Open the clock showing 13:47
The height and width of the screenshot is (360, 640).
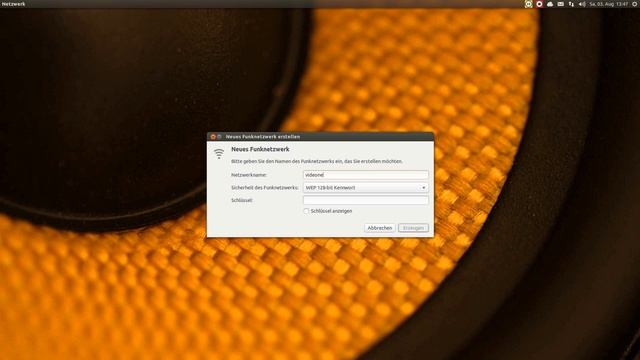(x=609, y=4)
